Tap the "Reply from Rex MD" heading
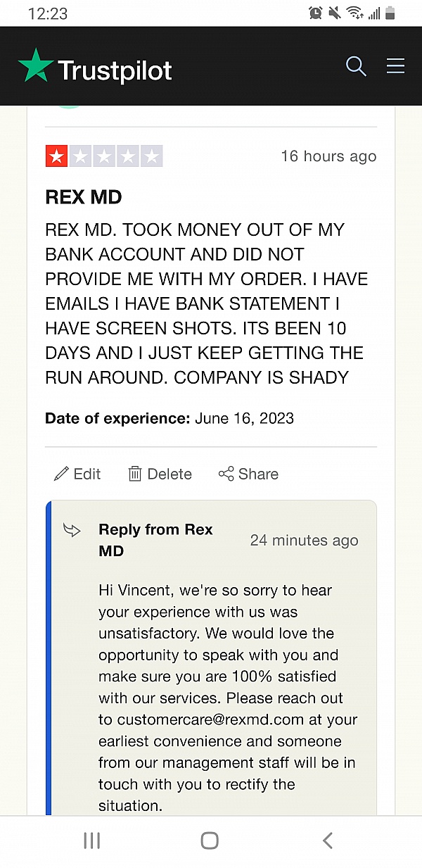This screenshot has width=422, height=868. pyautogui.click(x=155, y=540)
